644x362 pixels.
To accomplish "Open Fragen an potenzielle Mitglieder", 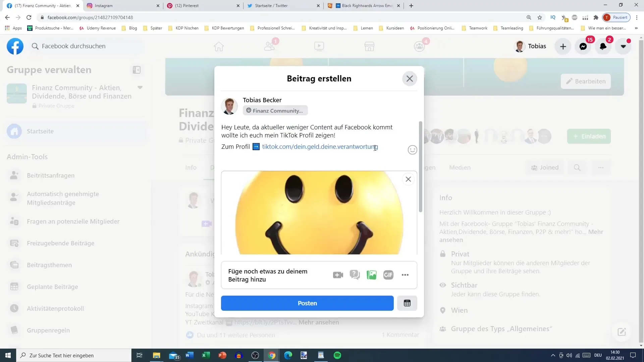I will click(76, 221).
